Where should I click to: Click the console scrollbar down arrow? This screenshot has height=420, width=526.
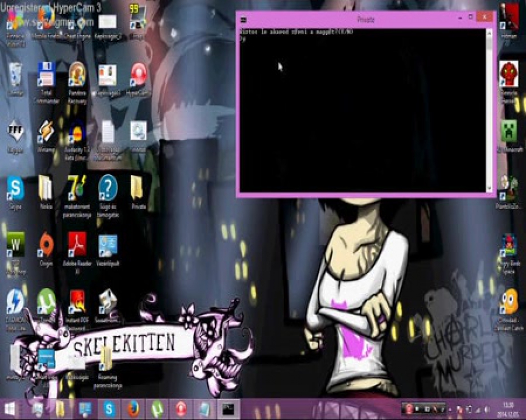[x=489, y=188]
